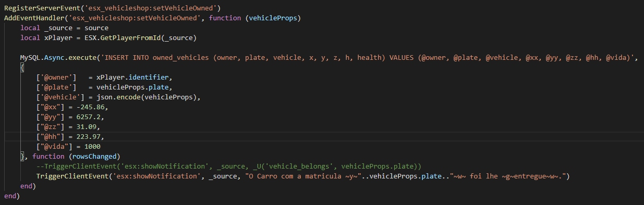Image resolution: width=644 pixels, height=205 pixels.
Task: Click the 1000 value for @vida
Action: 93,147
